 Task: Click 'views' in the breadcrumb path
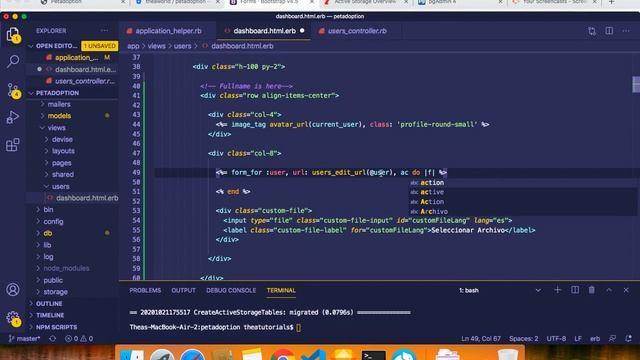[157, 46]
